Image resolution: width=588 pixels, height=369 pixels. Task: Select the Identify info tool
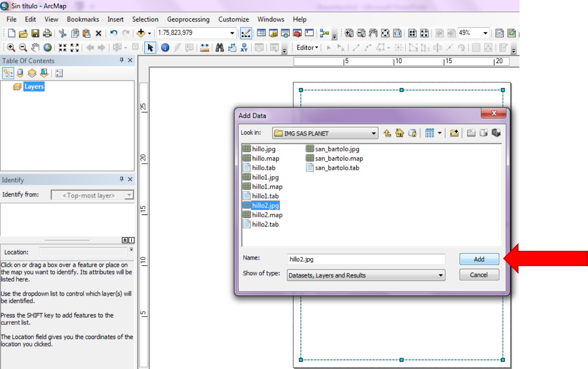point(165,47)
